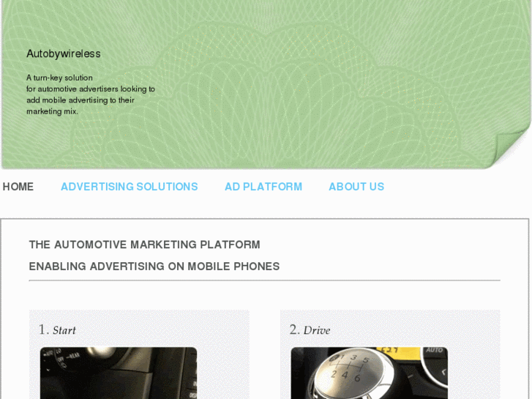Click the car ignition dial photo
The image size is (532, 399).
(x=118, y=373)
